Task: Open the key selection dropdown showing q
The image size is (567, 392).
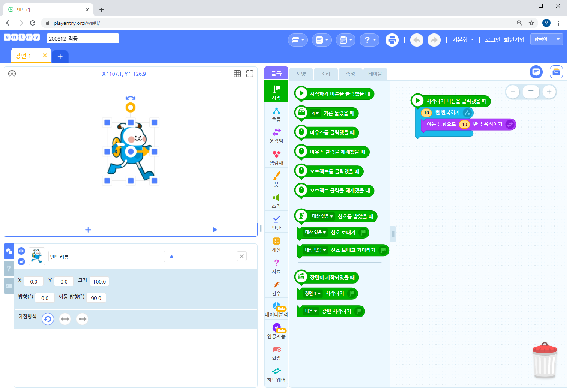Action: [x=315, y=113]
